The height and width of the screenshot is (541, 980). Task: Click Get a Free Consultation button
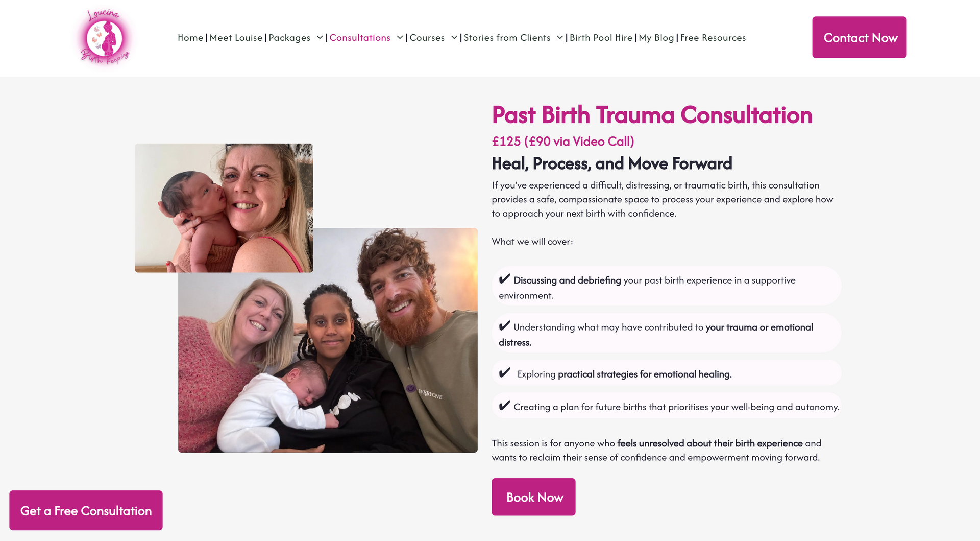click(86, 510)
